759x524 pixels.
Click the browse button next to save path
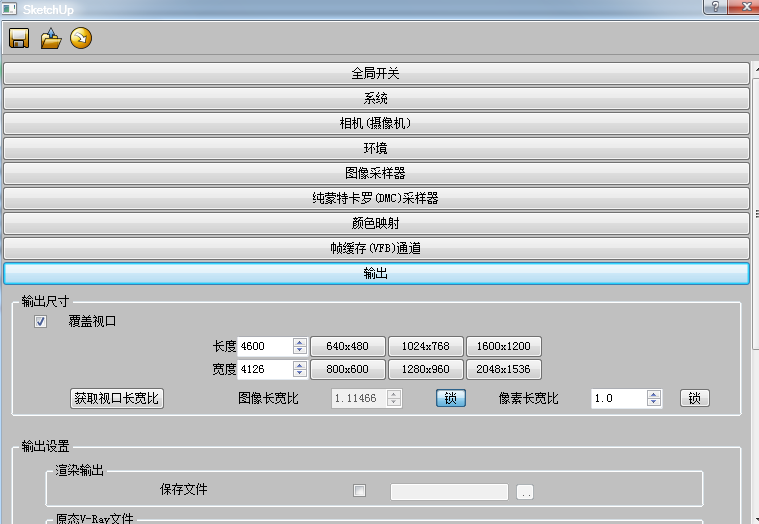525,492
